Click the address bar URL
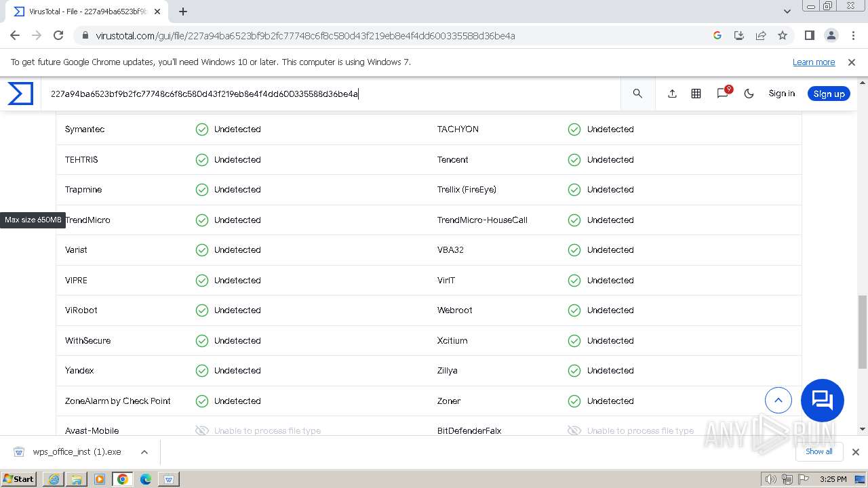Screen dimensions: 868x488 [305, 36]
